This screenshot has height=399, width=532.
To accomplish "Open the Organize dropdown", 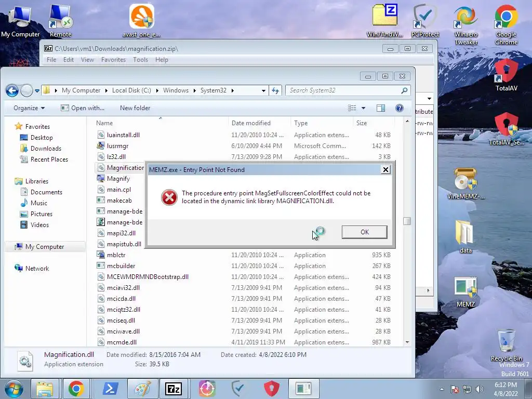I will [x=29, y=108].
